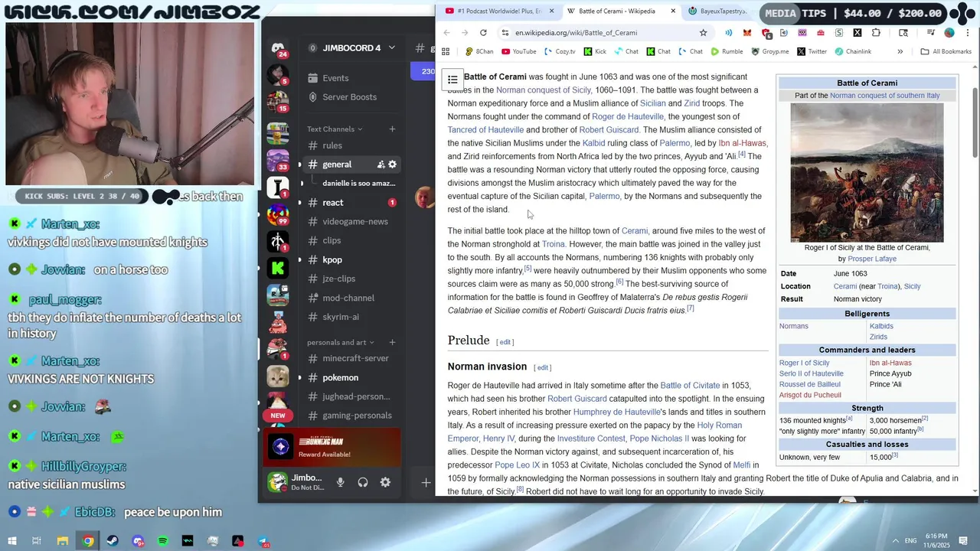Open the danielle is soo amaz... thread
Image resolution: width=980 pixels, height=551 pixels.
(x=358, y=184)
